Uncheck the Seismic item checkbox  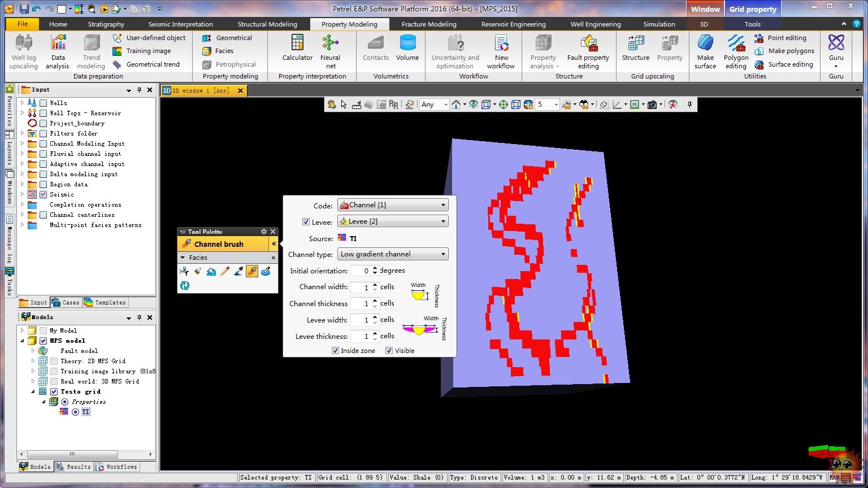[x=44, y=194]
